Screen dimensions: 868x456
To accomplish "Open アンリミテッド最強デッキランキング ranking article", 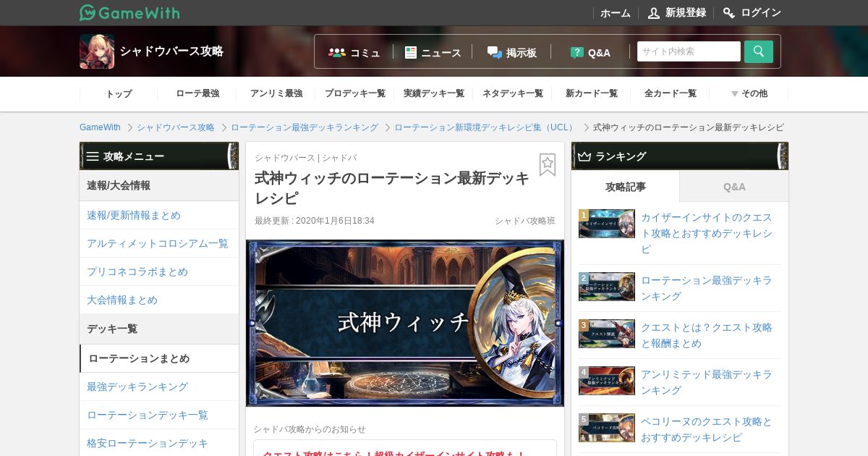I will click(707, 382).
